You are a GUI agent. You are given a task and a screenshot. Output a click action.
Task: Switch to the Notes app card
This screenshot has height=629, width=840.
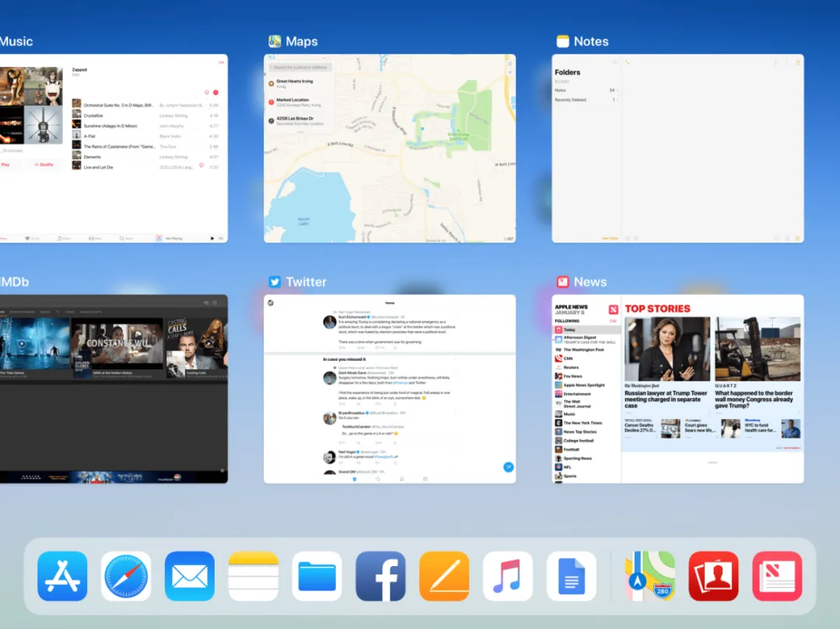[x=677, y=149]
